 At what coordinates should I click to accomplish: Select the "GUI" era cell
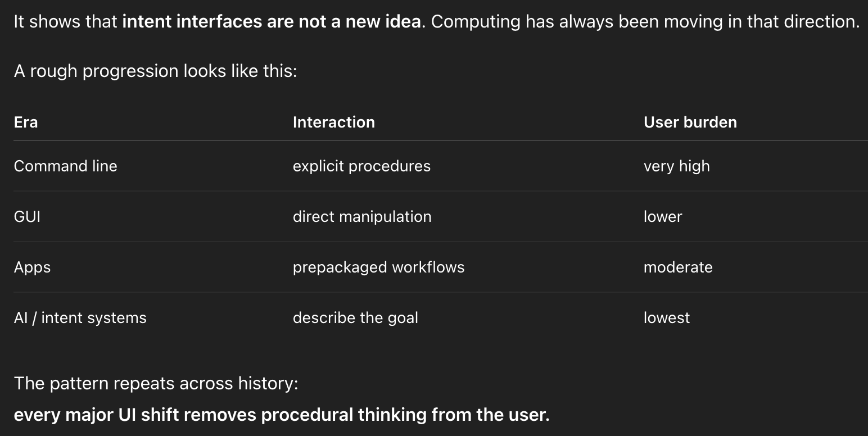pos(27,217)
